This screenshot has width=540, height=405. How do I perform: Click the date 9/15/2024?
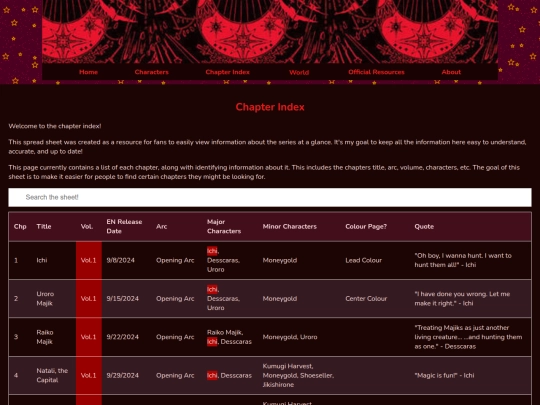[123, 299]
